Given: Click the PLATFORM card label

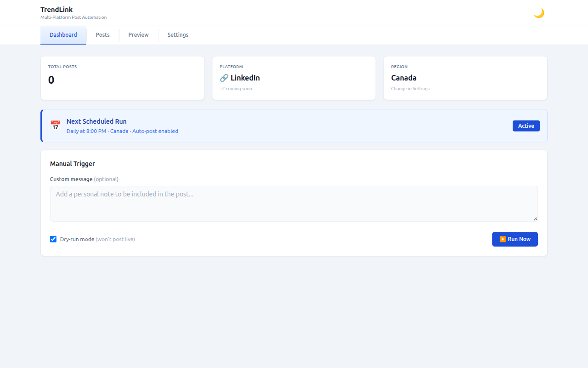Looking at the screenshot, I should (231, 67).
